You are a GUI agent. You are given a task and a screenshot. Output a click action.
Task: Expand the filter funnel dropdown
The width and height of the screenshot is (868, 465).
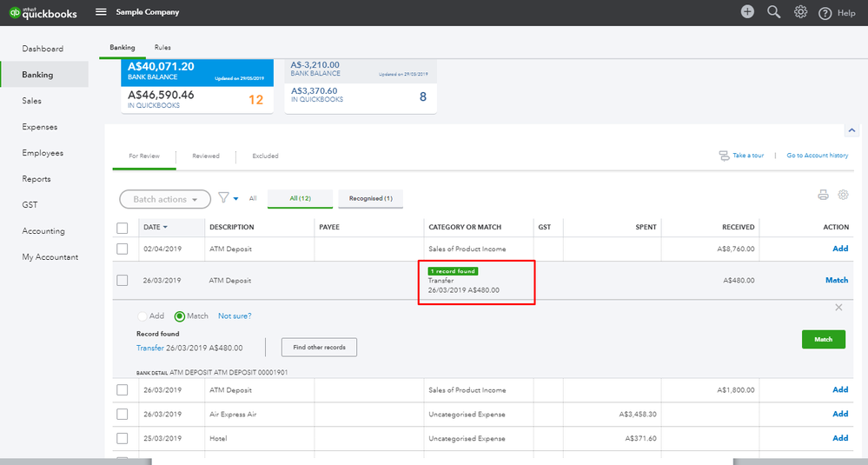[229, 198]
